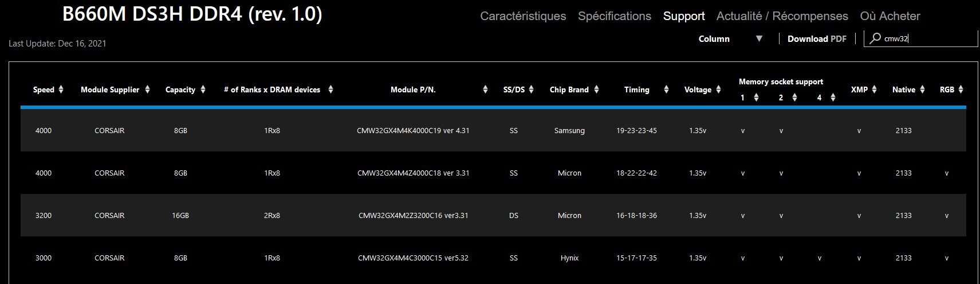This screenshot has height=284, width=980.
Task: Open the Caractéristiques tab
Action: click(x=523, y=16)
